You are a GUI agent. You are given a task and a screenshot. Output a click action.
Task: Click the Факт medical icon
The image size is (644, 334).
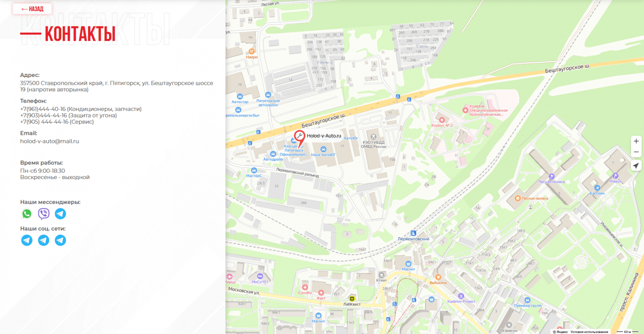(321, 292)
